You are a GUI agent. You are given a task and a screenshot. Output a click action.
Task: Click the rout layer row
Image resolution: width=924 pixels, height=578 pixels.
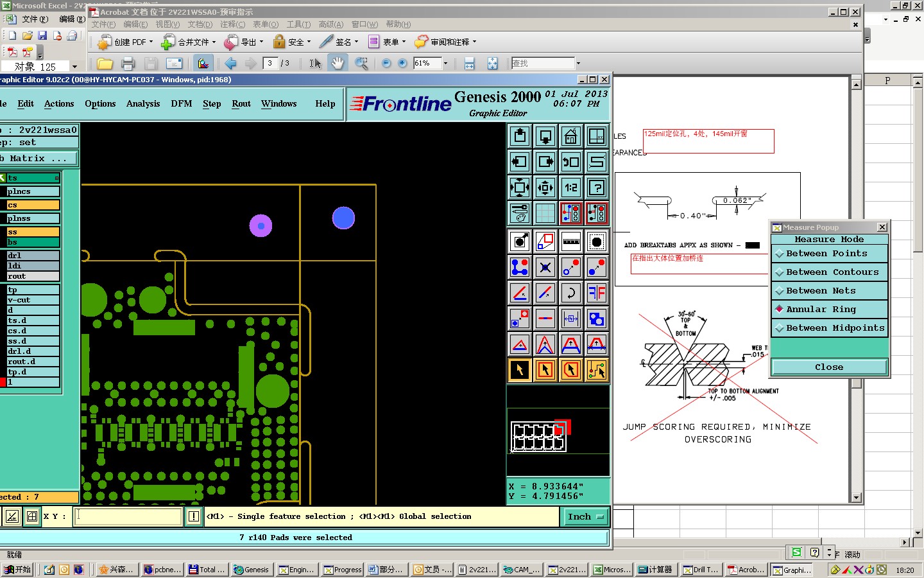[x=33, y=276]
